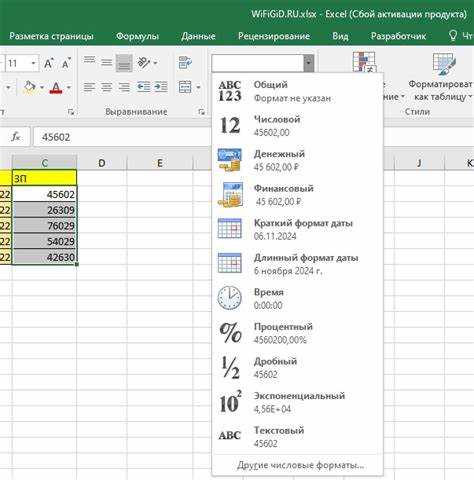Click the insert function fx icon
474x480 pixels.
tap(16, 137)
